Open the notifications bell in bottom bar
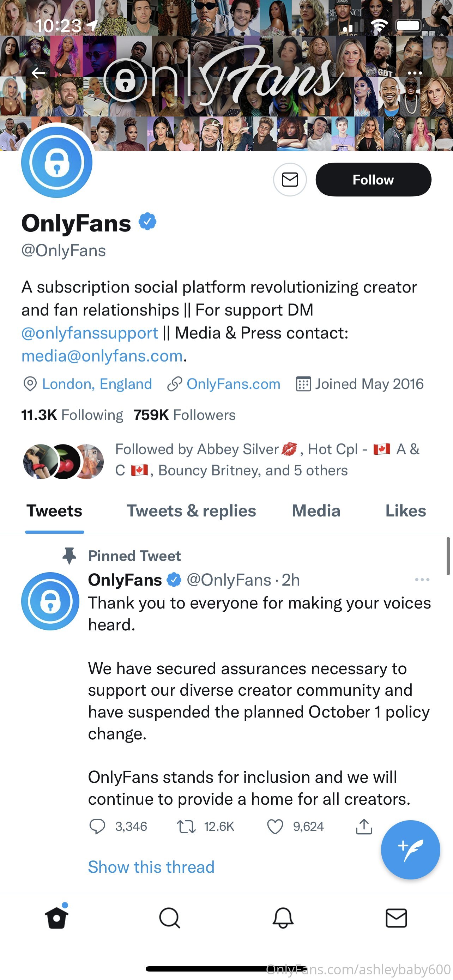 coord(283,918)
